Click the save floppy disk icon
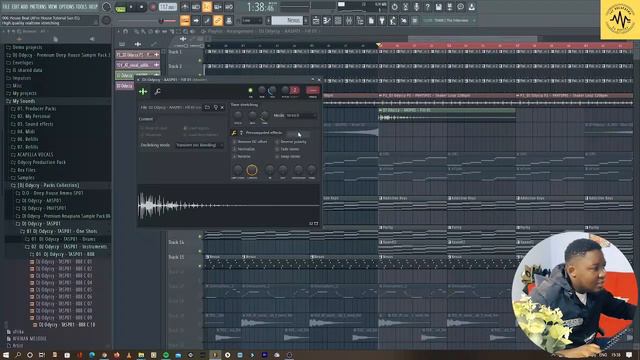The image size is (640, 360). [x=438, y=7]
